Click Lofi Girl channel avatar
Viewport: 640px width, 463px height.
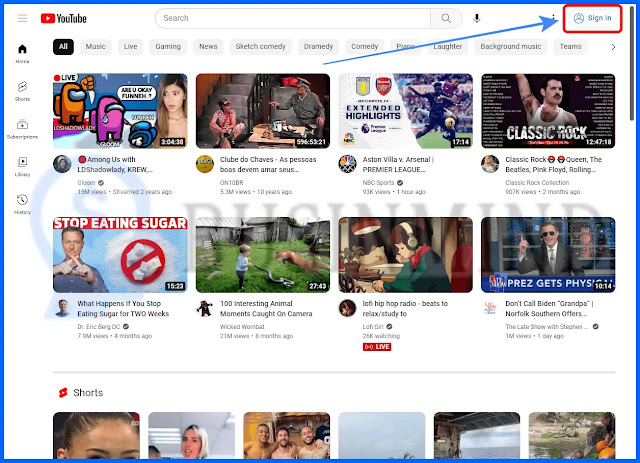point(347,308)
